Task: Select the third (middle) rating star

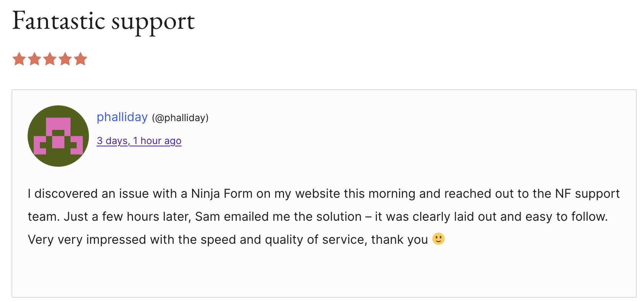Action: pyautogui.click(x=50, y=59)
